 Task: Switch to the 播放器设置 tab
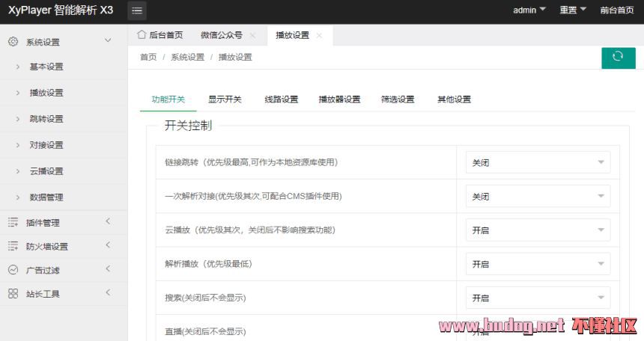pyautogui.click(x=339, y=99)
